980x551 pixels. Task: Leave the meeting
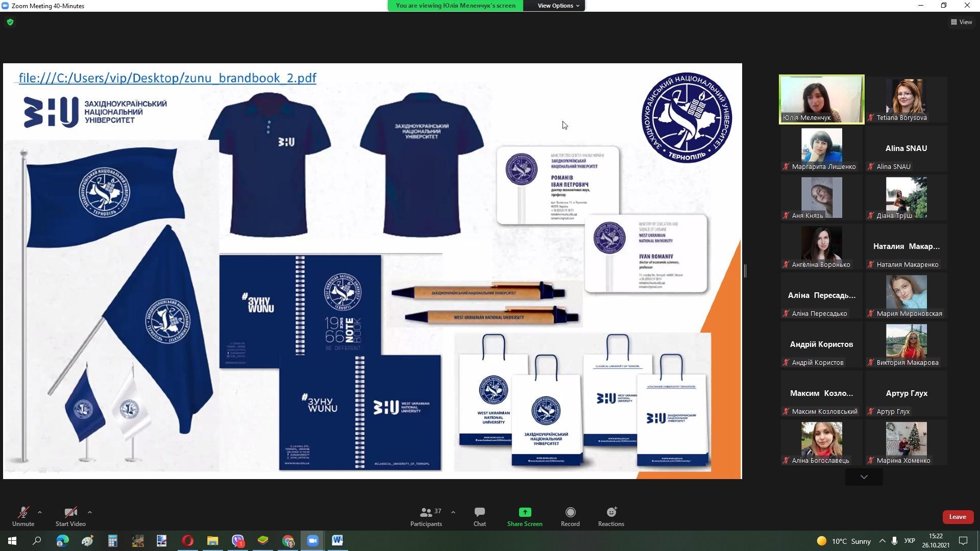point(958,517)
